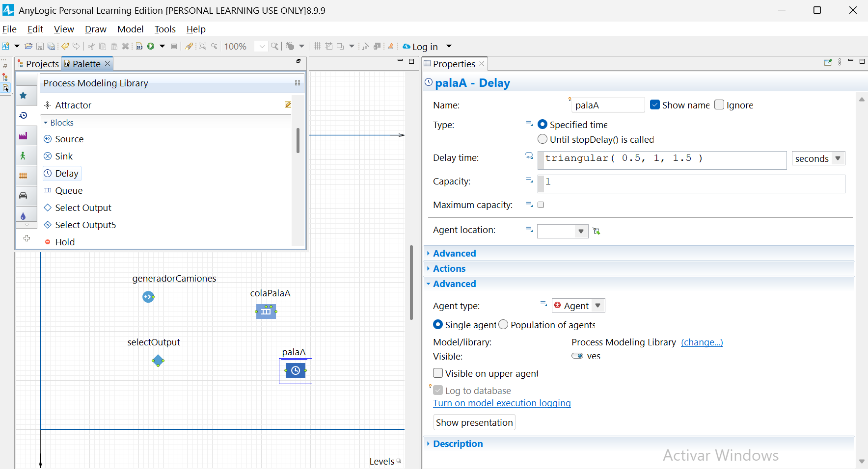Switch to the Projects tab

[x=38, y=64]
